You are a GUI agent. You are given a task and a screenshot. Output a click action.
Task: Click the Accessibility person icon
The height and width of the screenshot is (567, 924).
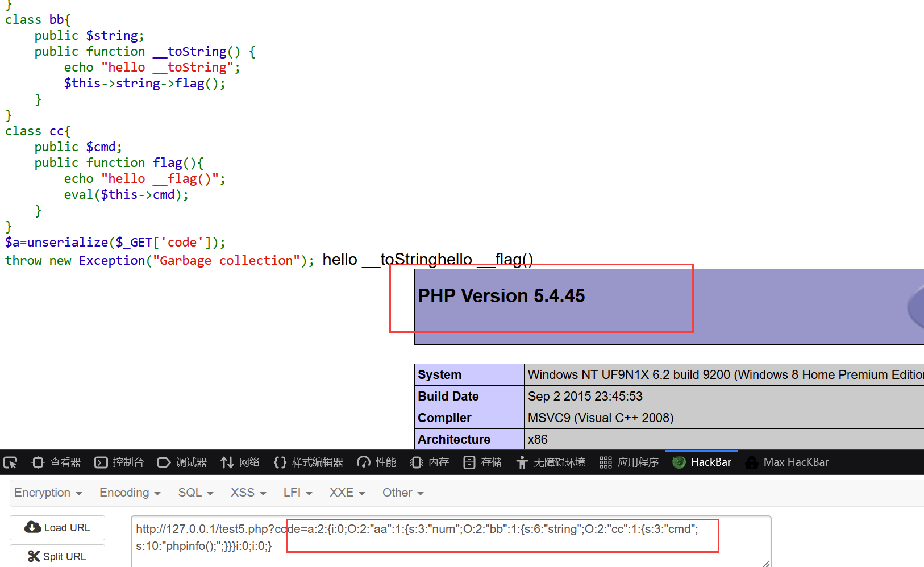click(x=522, y=462)
